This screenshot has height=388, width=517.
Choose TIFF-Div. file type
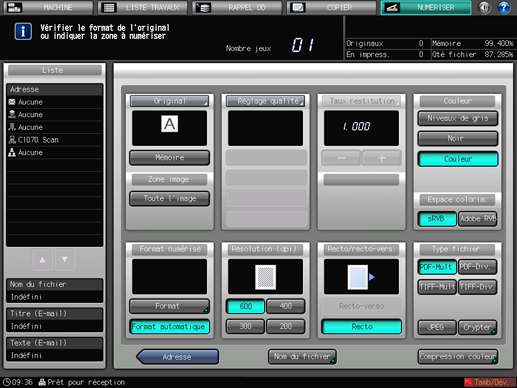pos(478,287)
